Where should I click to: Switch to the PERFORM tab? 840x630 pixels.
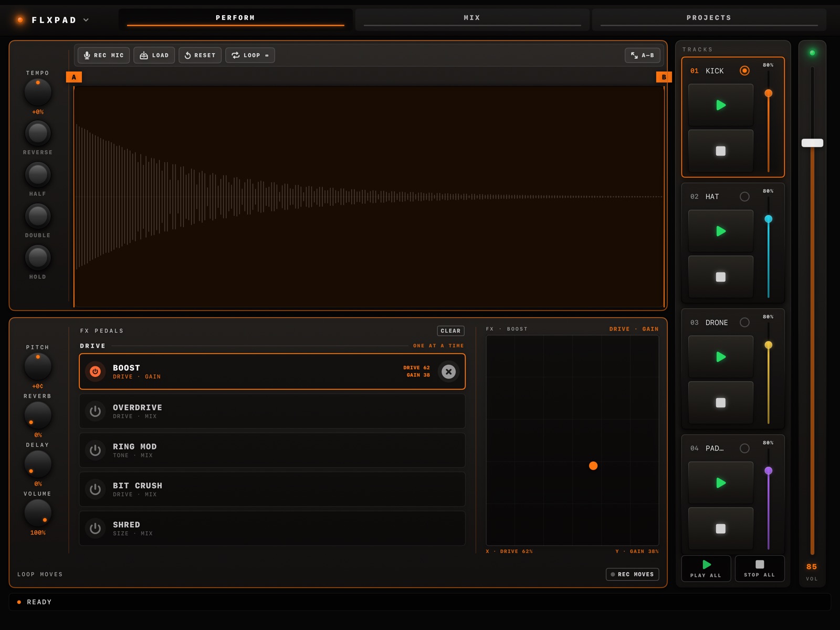235,19
